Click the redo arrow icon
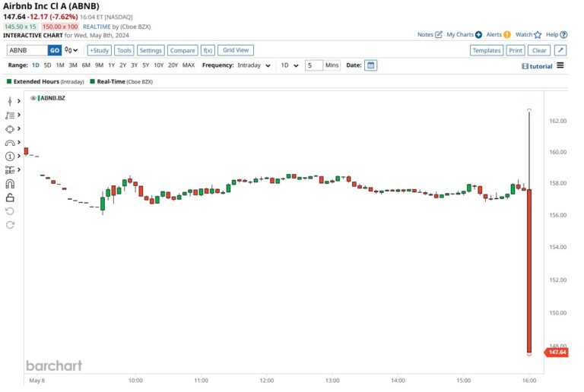The image size is (584, 392). [x=10, y=225]
